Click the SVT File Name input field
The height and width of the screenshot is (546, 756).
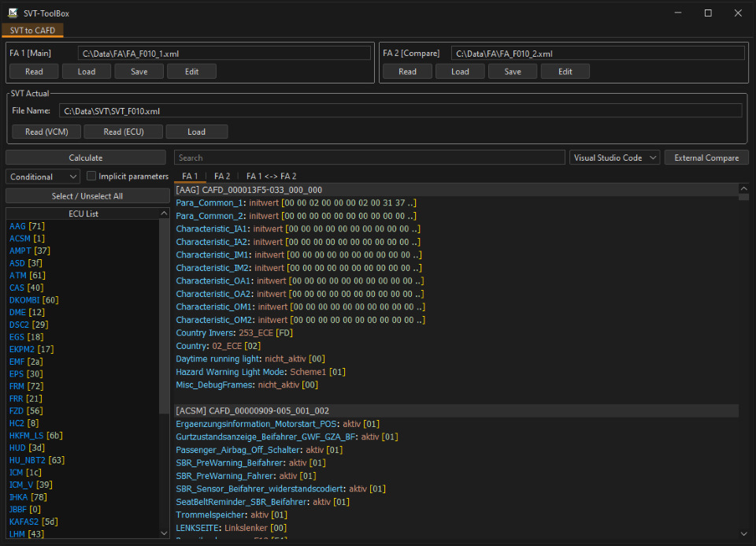[400, 111]
